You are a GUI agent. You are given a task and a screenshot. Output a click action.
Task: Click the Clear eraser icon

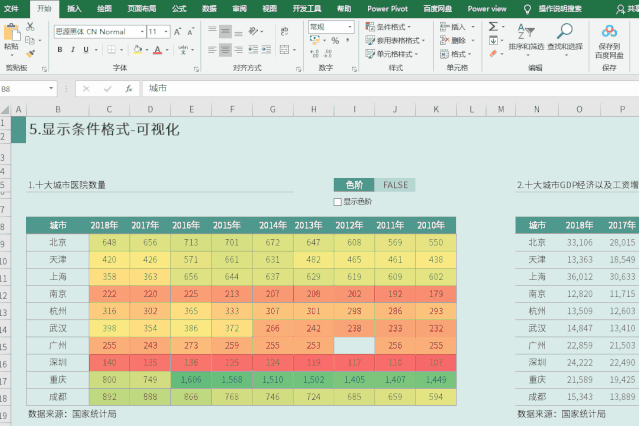point(493,54)
